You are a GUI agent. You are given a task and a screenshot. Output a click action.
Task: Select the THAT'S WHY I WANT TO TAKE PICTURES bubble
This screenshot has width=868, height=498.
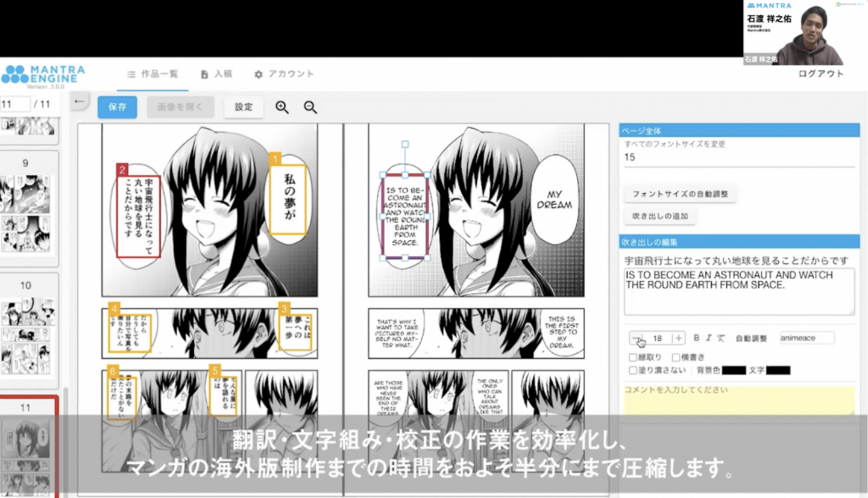click(396, 332)
